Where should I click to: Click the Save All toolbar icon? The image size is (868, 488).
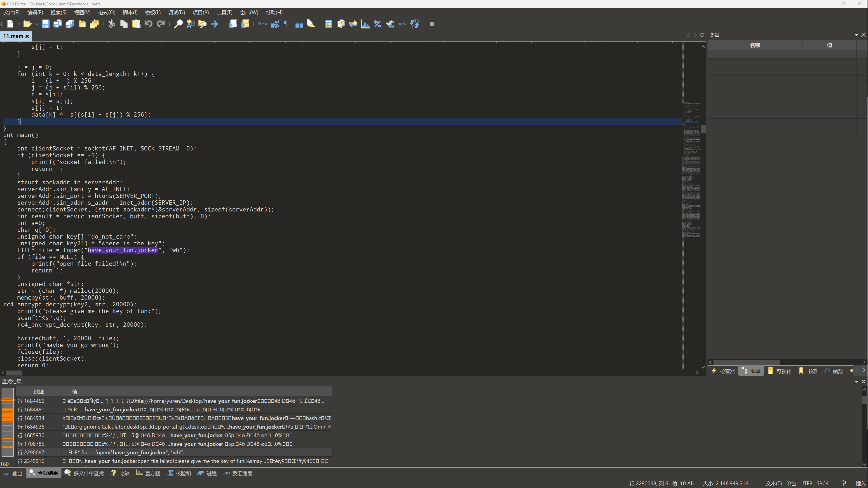(x=70, y=24)
